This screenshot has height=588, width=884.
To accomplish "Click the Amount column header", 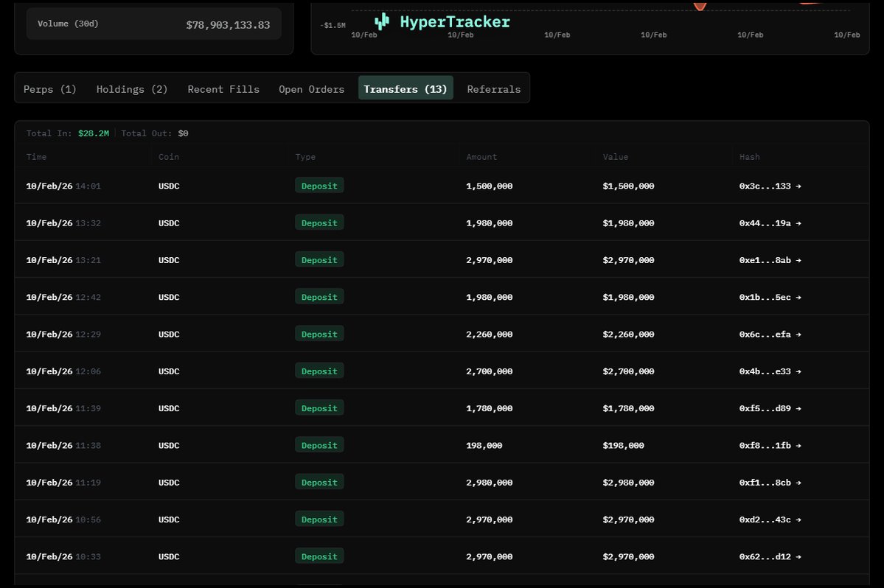I will click(481, 157).
